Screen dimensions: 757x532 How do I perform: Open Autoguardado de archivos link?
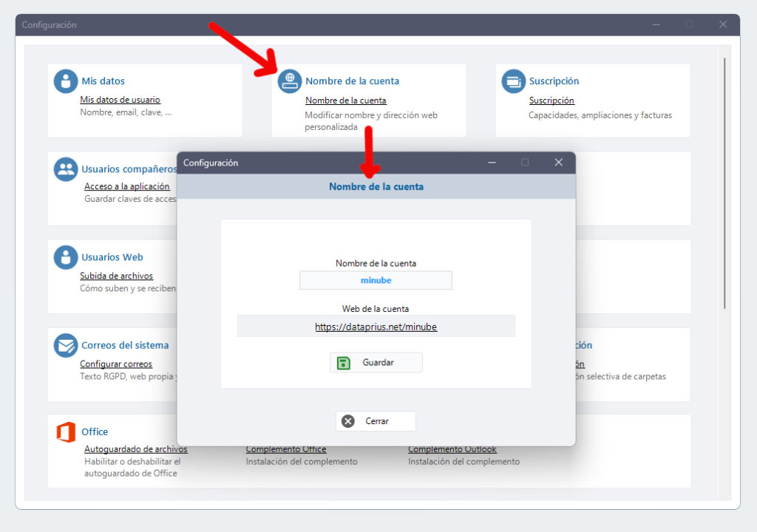(136, 449)
